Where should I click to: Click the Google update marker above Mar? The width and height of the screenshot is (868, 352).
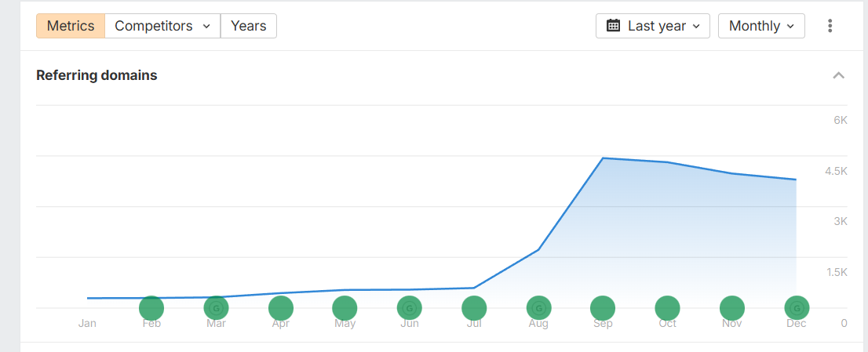[x=216, y=308]
